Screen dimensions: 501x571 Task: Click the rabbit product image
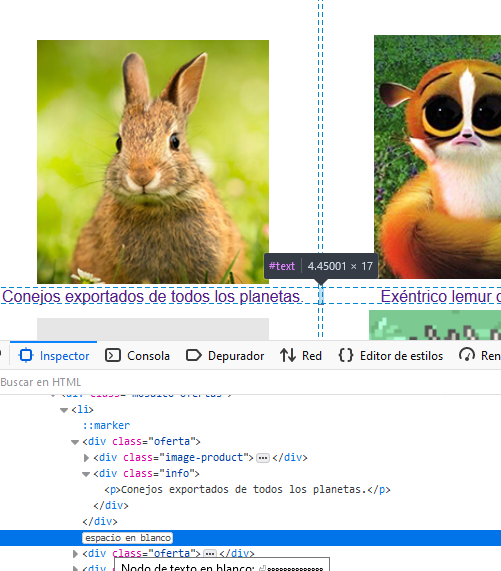153,162
